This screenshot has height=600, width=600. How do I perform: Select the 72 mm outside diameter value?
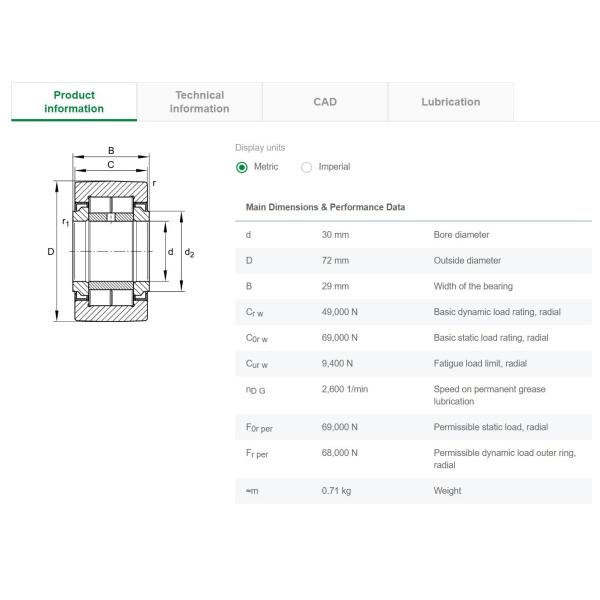point(335,261)
